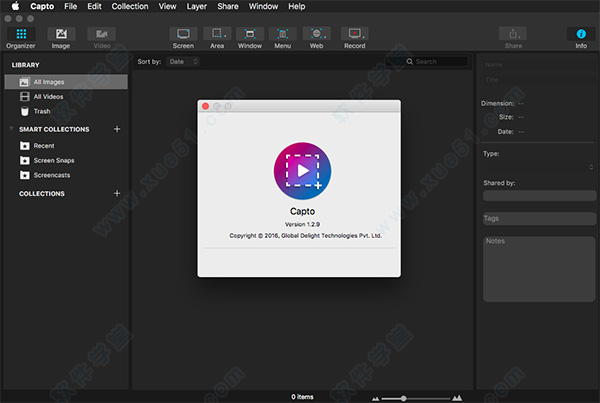Open the Organizer view
Viewport: 600px width, 403px height.
pyautogui.click(x=21, y=38)
